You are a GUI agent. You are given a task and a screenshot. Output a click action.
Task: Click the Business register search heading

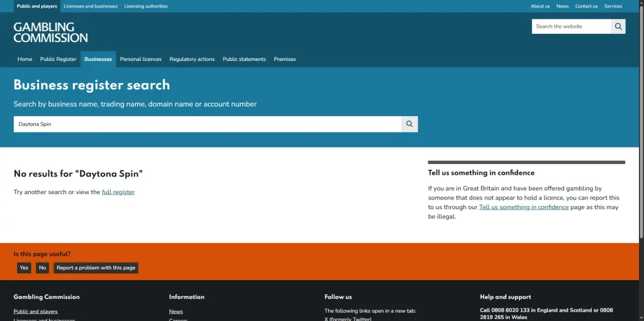(92, 85)
